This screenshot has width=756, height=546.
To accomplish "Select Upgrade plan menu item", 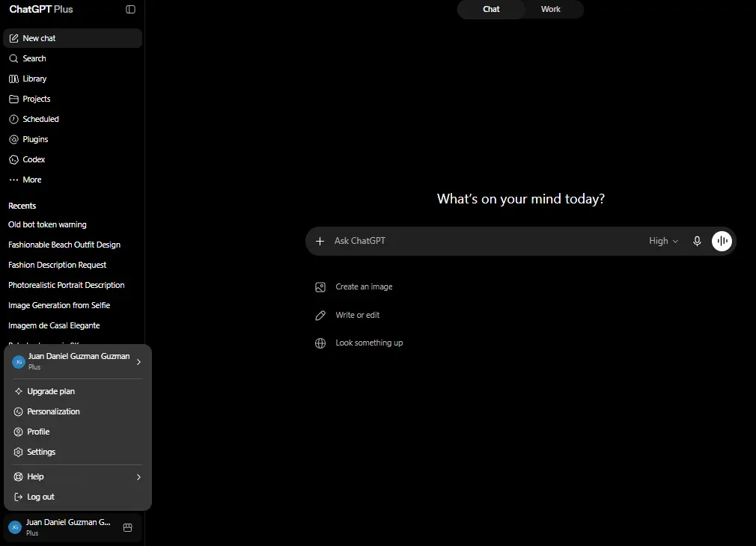I will tap(78, 391).
